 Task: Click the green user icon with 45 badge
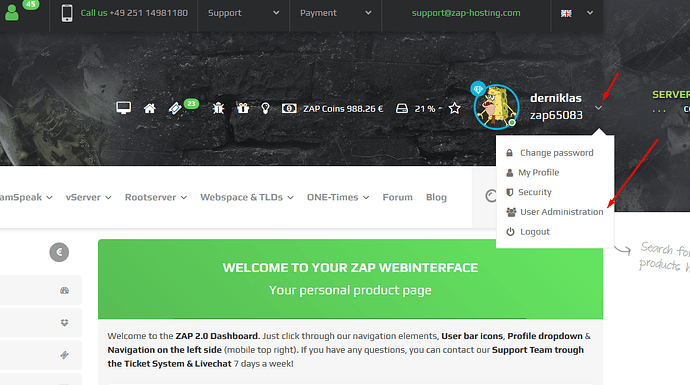pos(12,12)
